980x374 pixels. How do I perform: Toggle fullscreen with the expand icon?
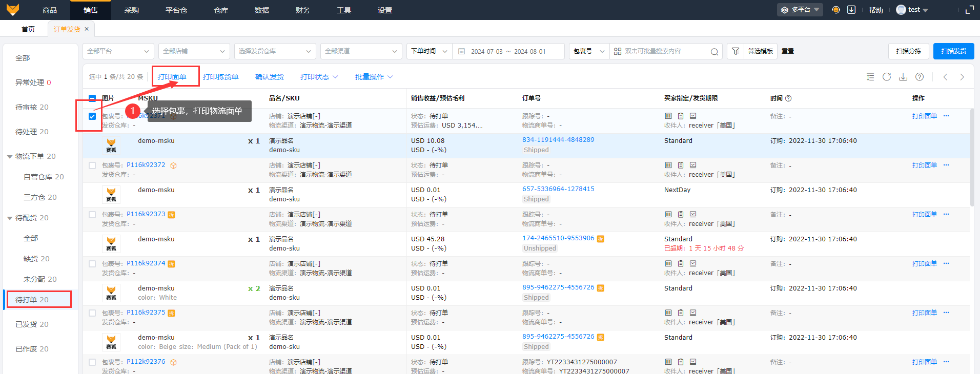coord(969,10)
